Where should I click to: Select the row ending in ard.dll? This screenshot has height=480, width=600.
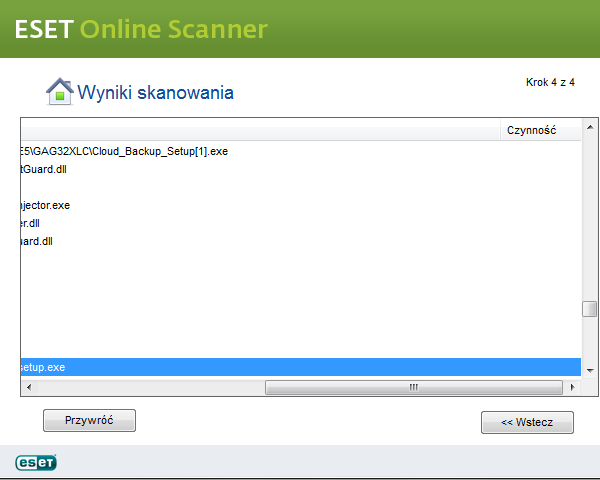coord(301,241)
